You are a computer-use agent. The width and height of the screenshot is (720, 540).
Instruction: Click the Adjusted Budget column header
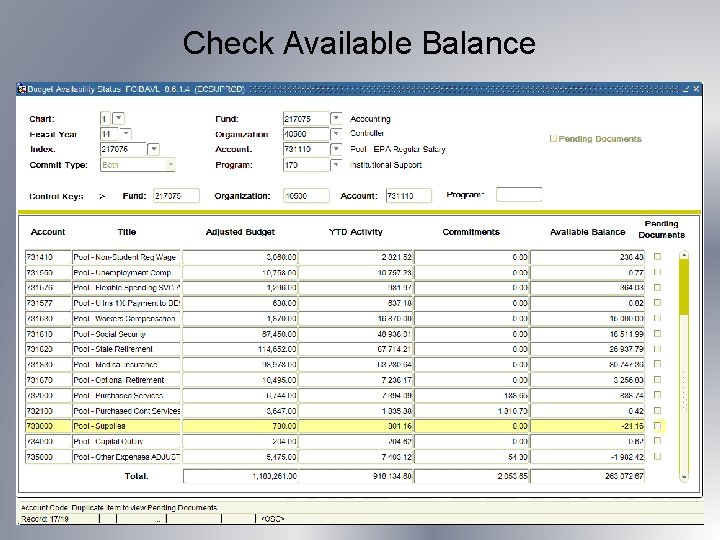pos(240,232)
